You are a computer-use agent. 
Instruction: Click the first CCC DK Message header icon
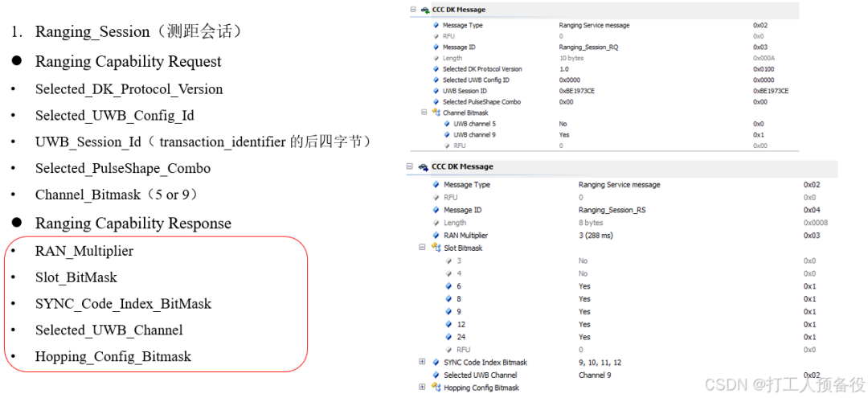(424, 10)
